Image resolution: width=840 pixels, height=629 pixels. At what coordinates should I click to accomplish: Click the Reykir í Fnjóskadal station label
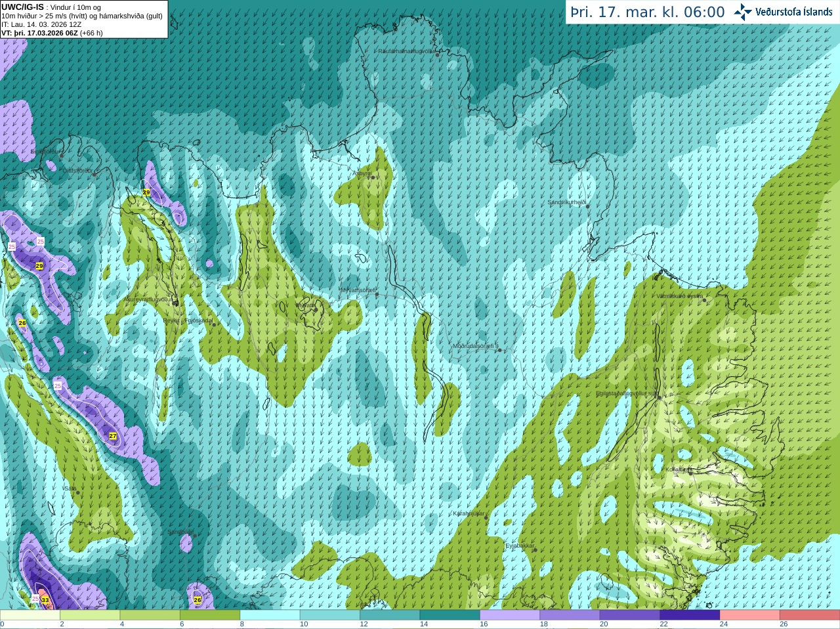pyautogui.click(x=188, y=320)
